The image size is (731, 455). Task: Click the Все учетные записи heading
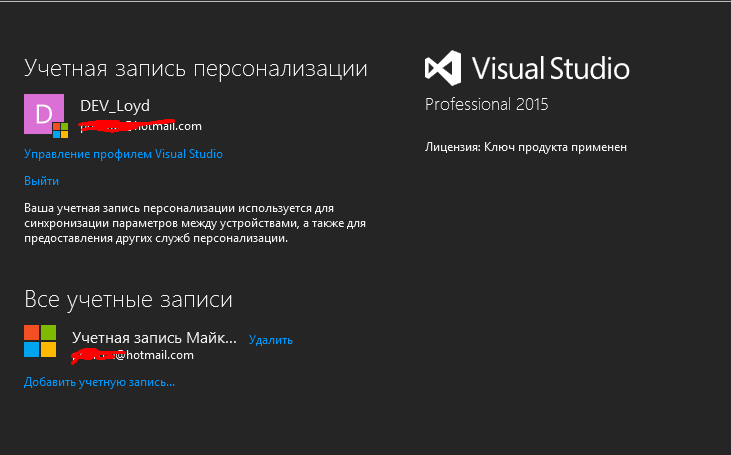[x=128, y=299]
